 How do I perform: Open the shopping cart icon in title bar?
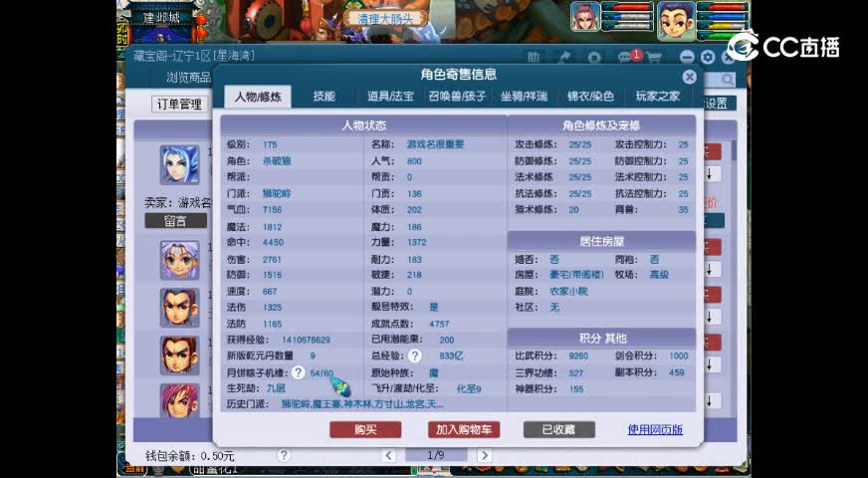click(x=654, y=58)
